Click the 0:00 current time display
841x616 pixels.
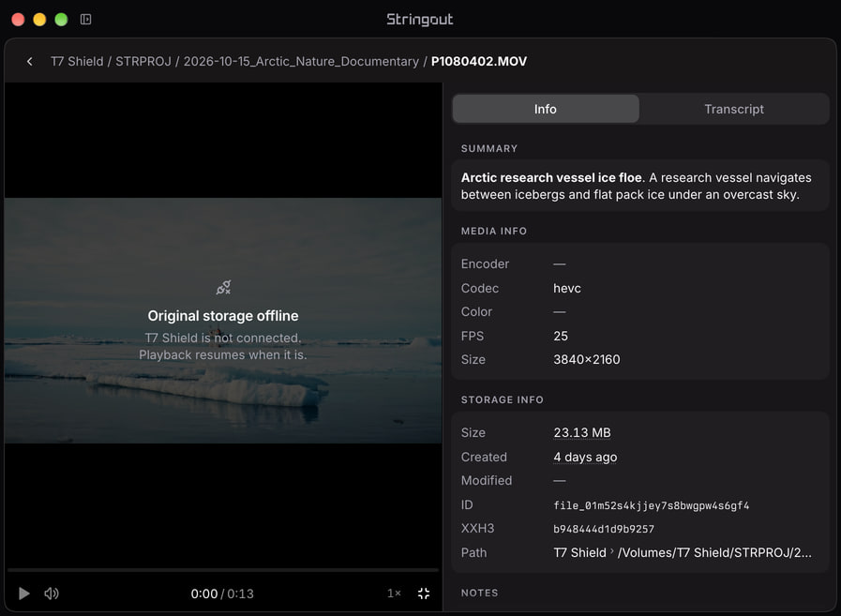point(203,593)
